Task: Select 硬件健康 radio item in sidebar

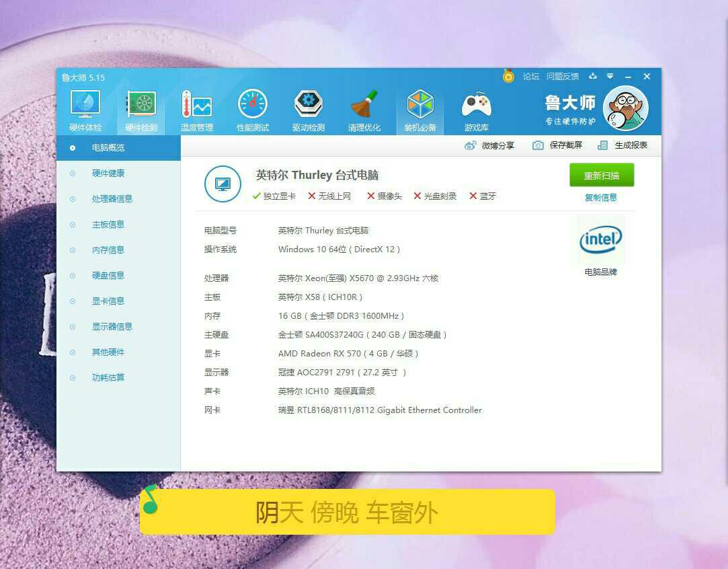Action: click(108, 174)
